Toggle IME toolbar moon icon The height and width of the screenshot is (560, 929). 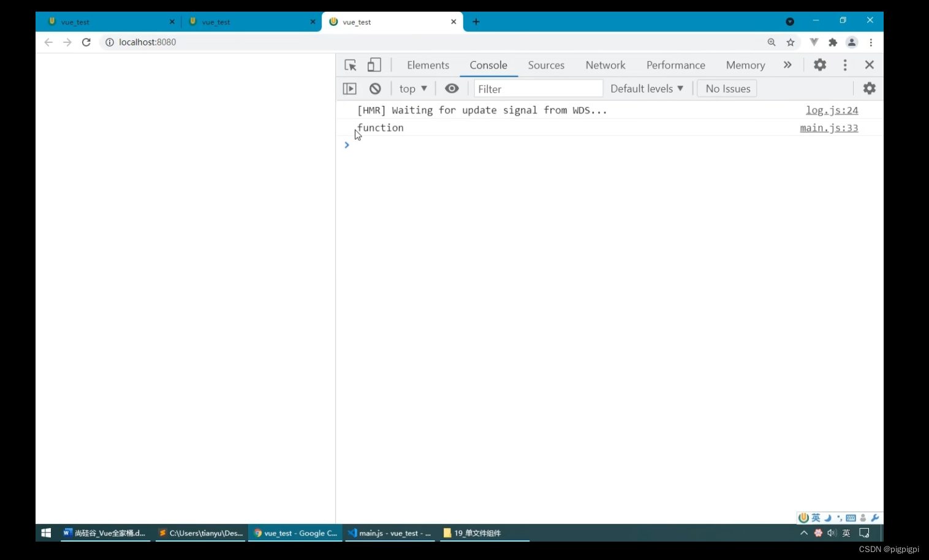[828, 518]
